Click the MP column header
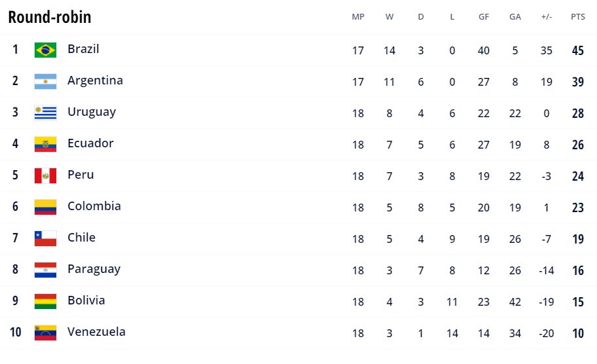 tap(358, 17)
